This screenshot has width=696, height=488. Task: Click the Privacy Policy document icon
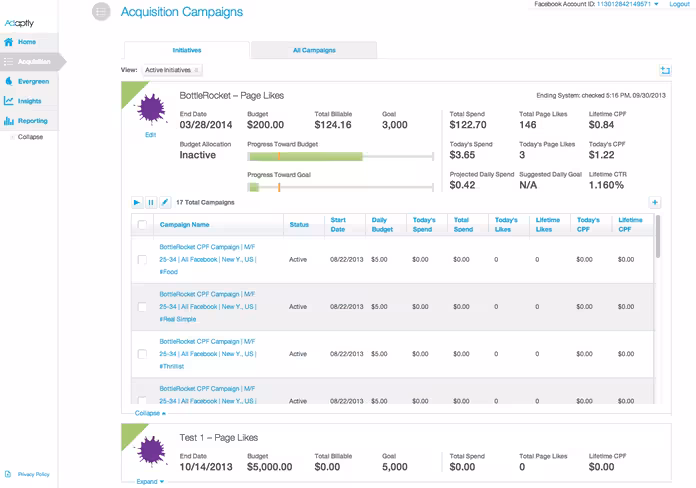click(8, 474)
